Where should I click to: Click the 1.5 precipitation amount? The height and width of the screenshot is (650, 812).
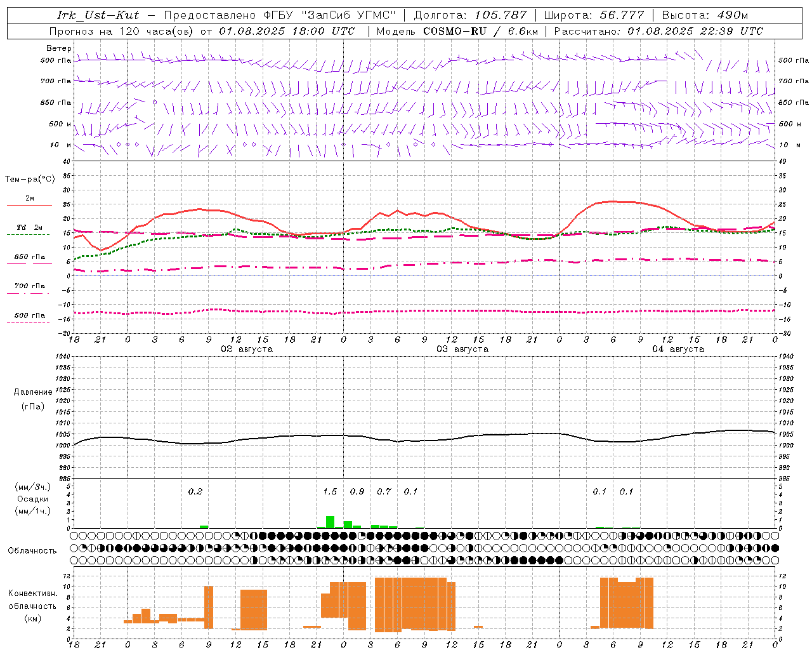[x=330, y=492]
